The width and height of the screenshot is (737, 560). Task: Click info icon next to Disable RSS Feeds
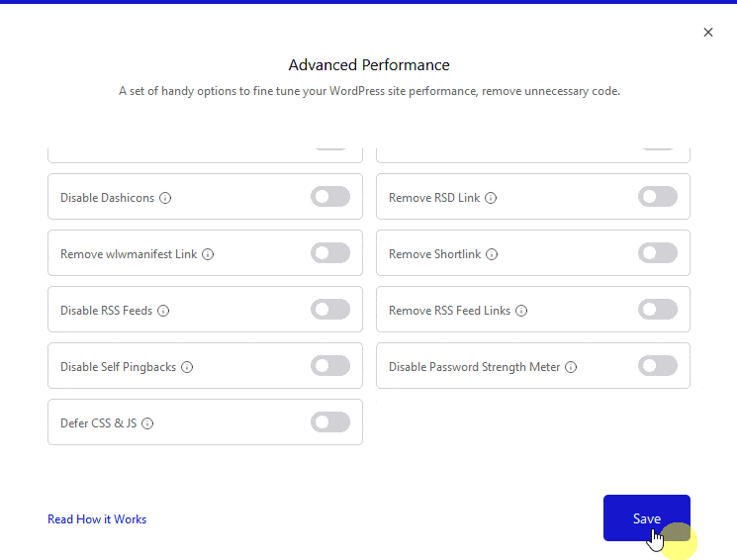(x=163, y=311)
